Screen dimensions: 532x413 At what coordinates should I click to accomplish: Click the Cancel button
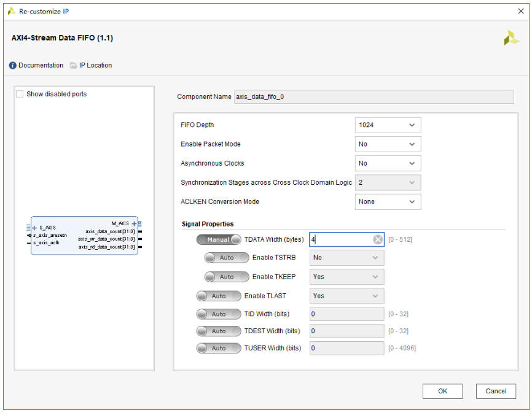click(x=496, y=392)
